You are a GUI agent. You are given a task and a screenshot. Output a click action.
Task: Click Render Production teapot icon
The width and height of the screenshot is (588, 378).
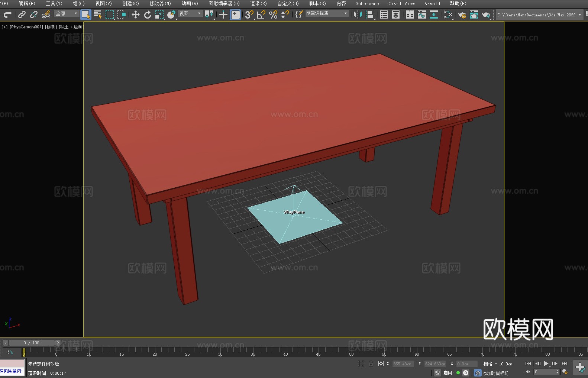click(486, 14)
